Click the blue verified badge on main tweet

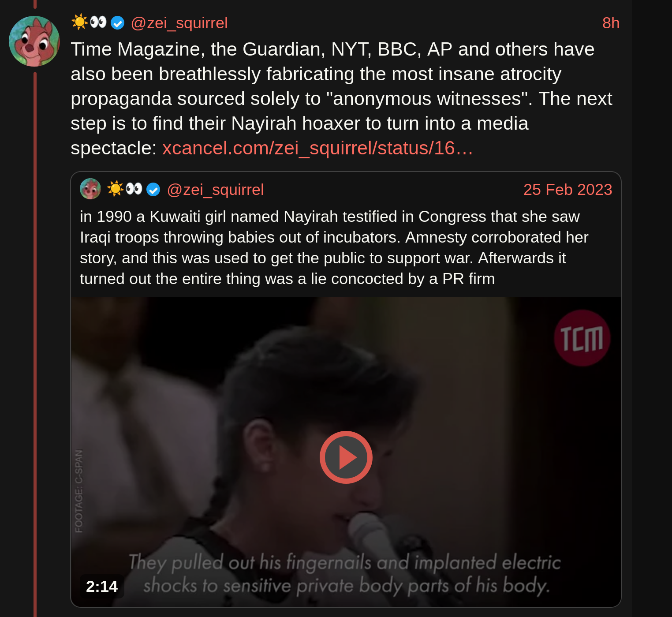pos(117,22)
